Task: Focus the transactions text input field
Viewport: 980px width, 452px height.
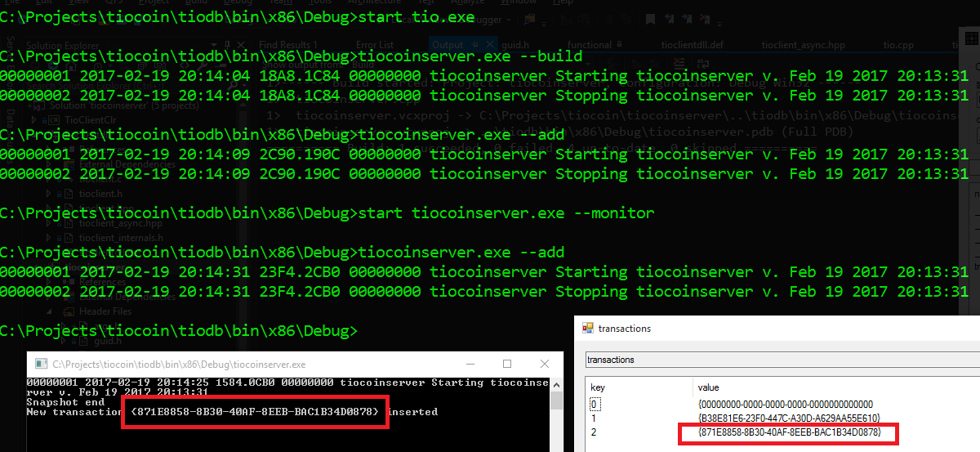Action: pyautogui.click(x=780, y=360)
